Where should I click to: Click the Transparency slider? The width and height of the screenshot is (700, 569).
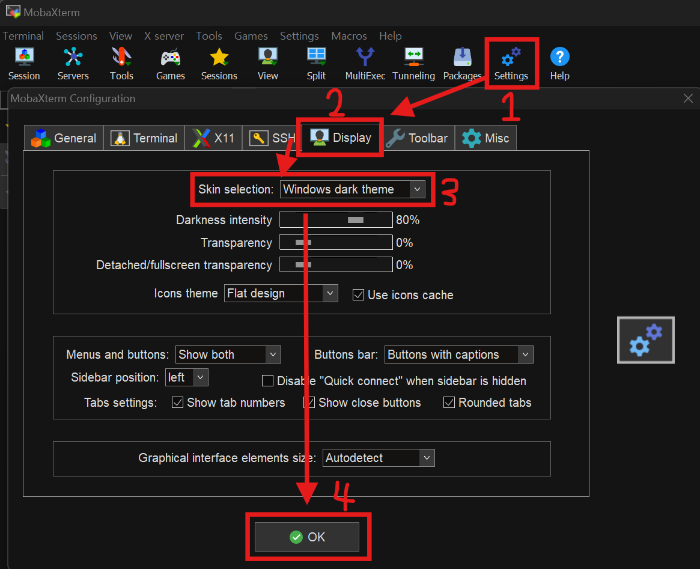coord(336,242)
